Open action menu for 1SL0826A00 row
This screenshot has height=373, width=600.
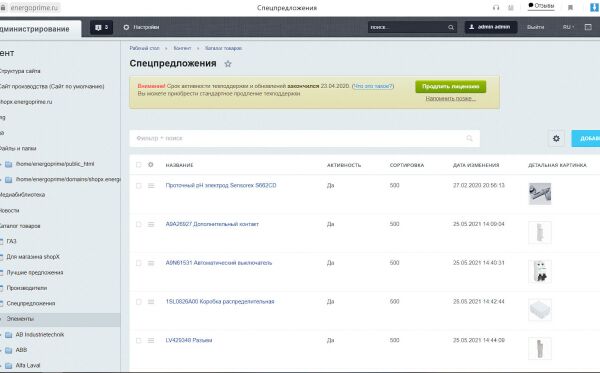pos(151,302)
